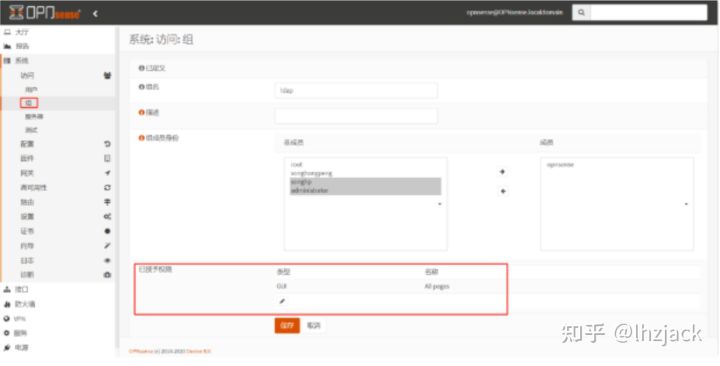720x366 pixels.
Task: Select songhongpeng in non-members list
Action: [365, 173]
